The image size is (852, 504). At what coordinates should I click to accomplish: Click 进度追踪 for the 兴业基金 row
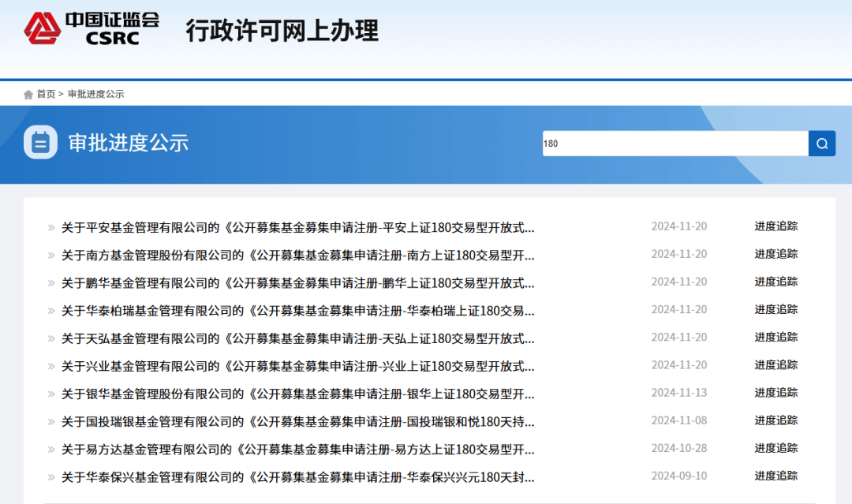(x=776, y=364)
